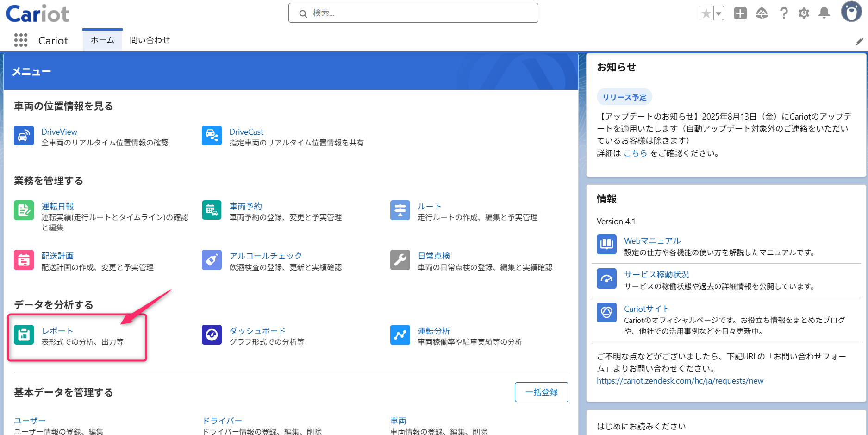868x435 pixels.
Task: Click the ダッシュボード gauge icon
Action: (x=212, y=334)
